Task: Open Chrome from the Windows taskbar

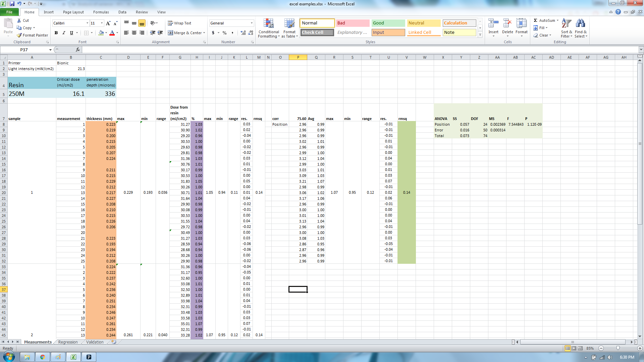Action: pos(43,357)
